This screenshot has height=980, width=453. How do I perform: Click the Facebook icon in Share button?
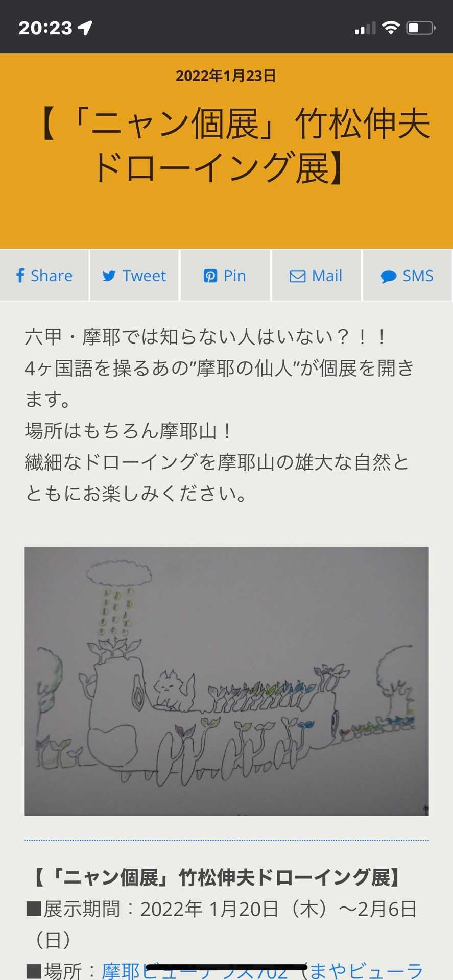coord(20,276)
